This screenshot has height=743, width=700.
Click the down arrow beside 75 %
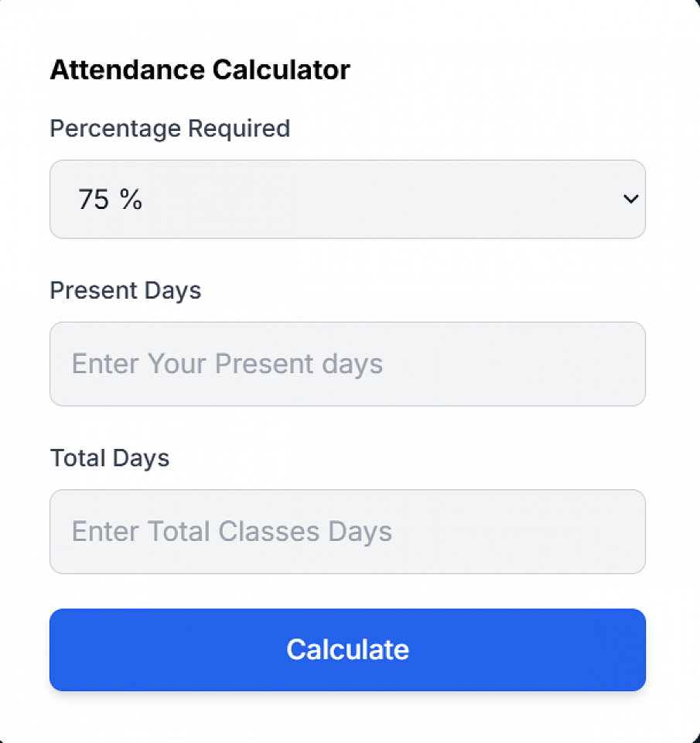click(x=630, y=200)
